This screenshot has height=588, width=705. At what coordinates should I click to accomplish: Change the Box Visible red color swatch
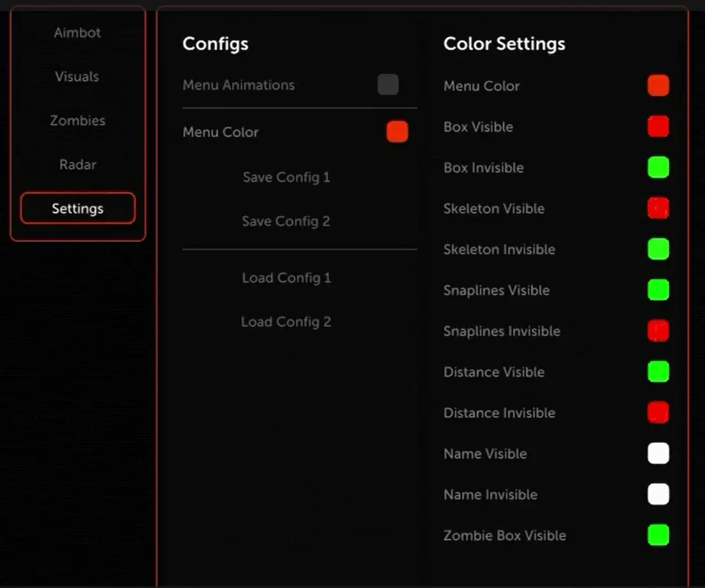coord(658,126)
